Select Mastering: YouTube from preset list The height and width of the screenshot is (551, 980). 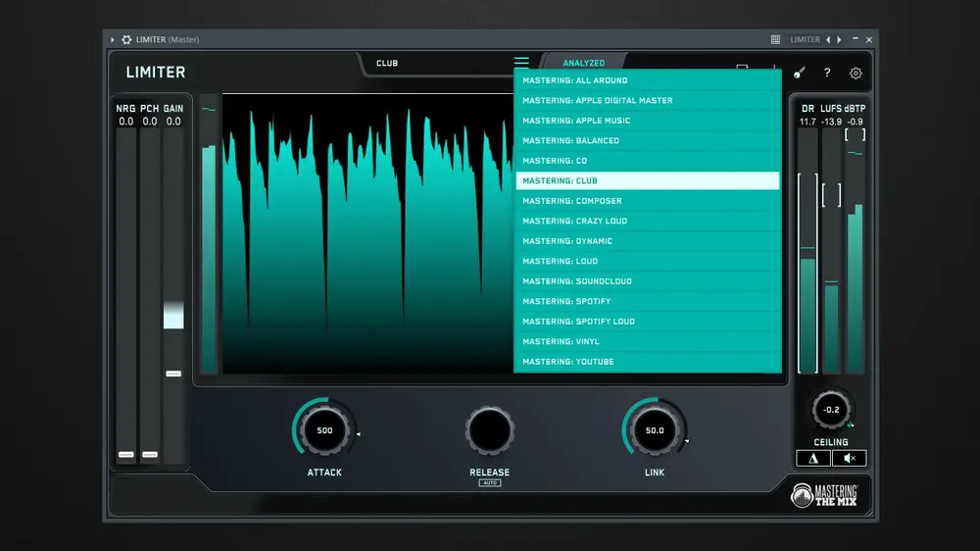648,362
